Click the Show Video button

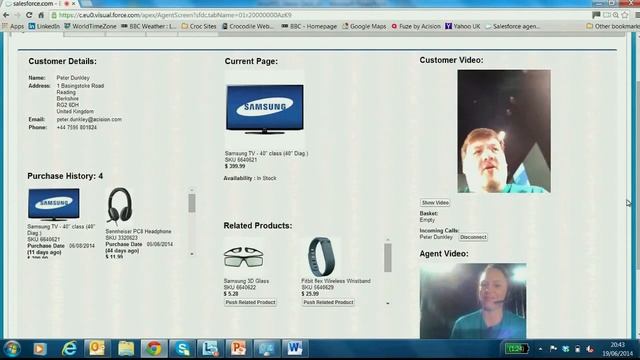coord(435,203)
